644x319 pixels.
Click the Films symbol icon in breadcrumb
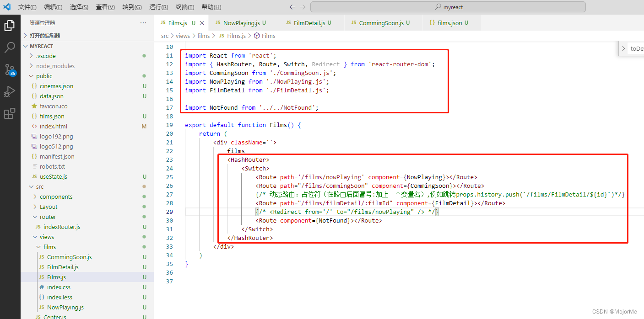click(257, 36)
